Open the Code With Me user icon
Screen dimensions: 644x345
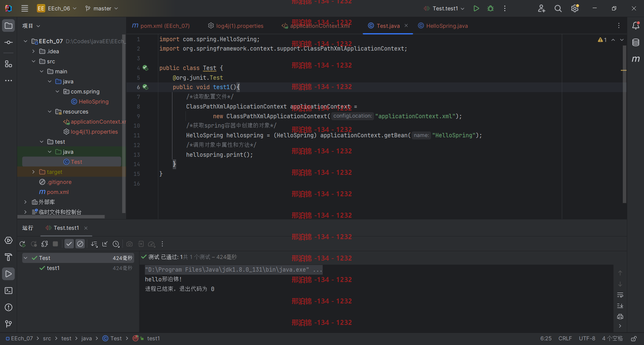click(x=541, y=8)
